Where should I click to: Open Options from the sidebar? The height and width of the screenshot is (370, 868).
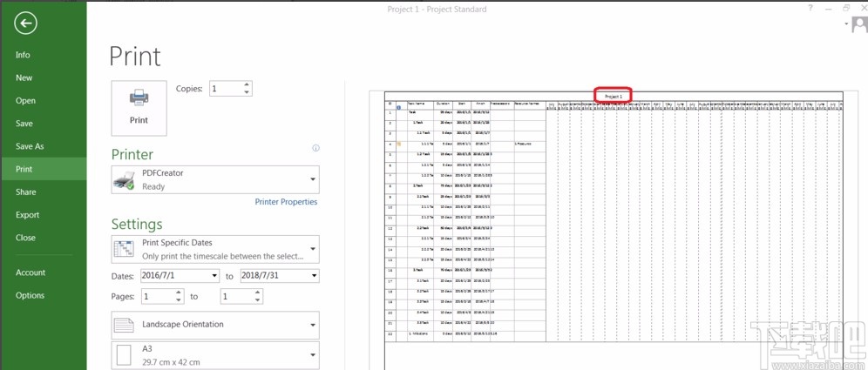[30, 295]
